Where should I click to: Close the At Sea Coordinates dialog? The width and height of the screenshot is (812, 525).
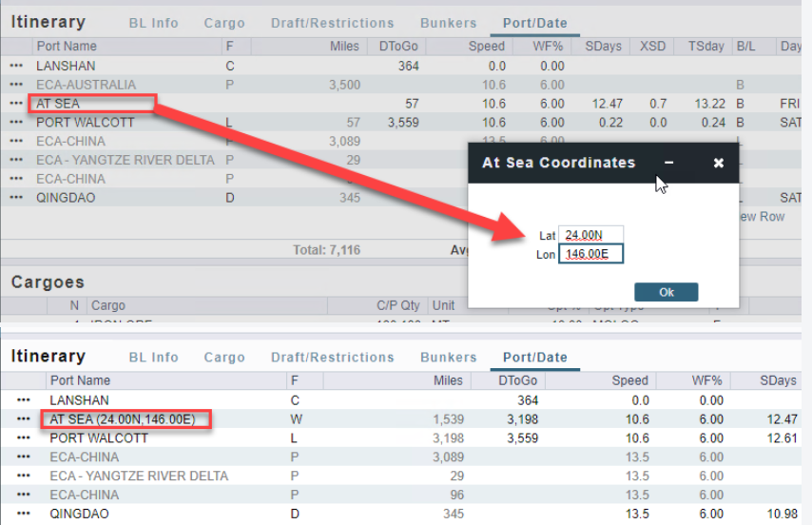click(x=719, y=163)
